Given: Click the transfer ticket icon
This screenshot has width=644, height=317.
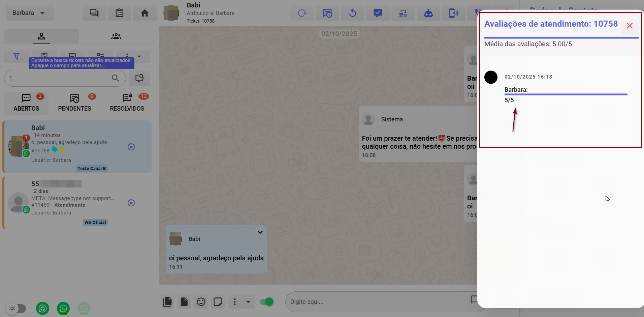Looking at the screenshot, I should tap(403, 13).
